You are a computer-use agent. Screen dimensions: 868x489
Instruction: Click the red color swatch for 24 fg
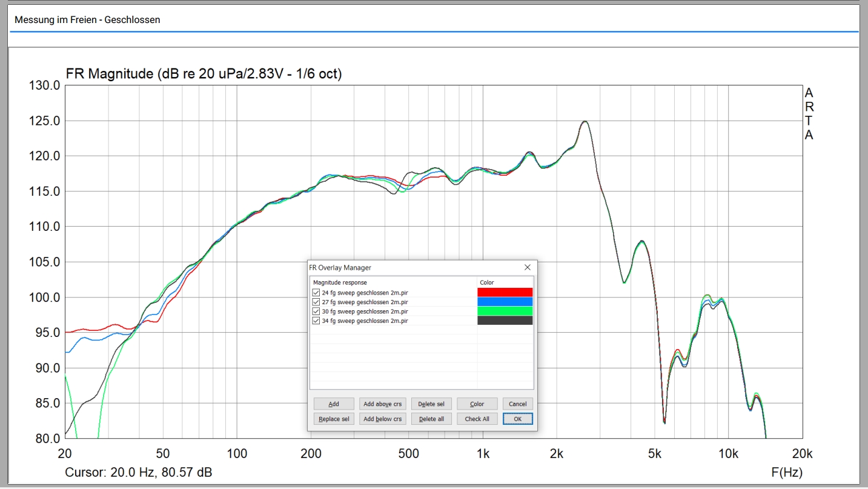tap(505, 293)
